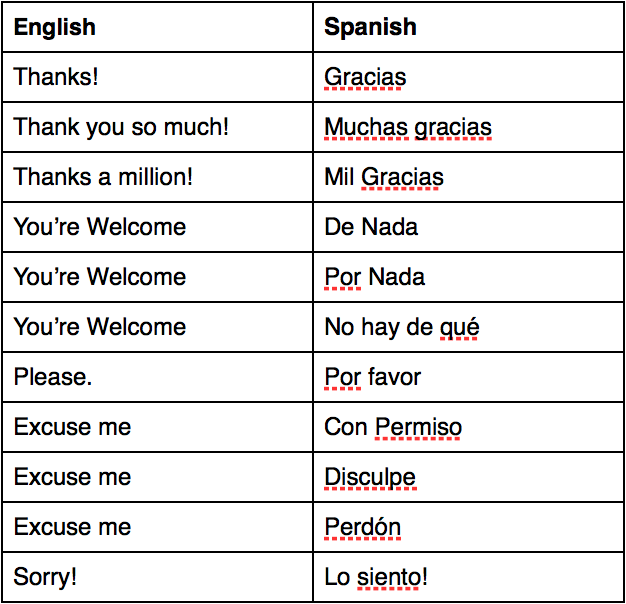The height and width of the screenshot is (604, 626).
Task: Select the 'Por Nada' cell
Action: pos(374,277)
